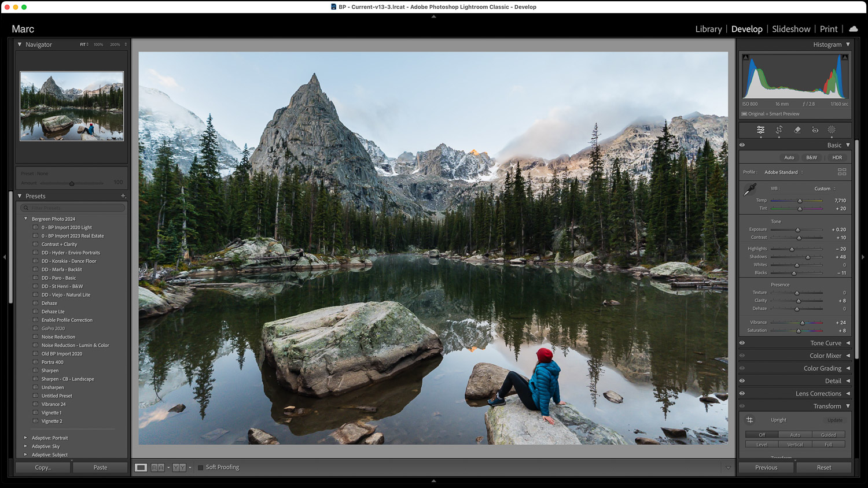
Task: Open the Masking tool
Action: [x=832, y=130]
